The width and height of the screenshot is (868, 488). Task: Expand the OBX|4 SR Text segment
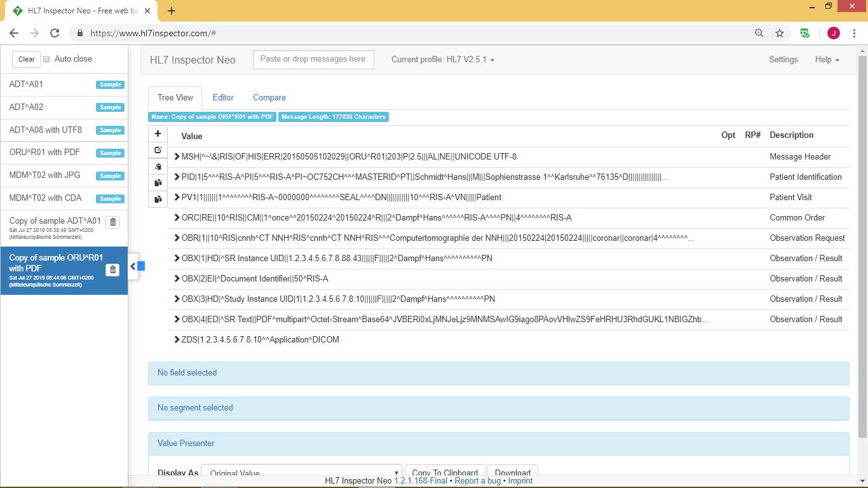177,320
